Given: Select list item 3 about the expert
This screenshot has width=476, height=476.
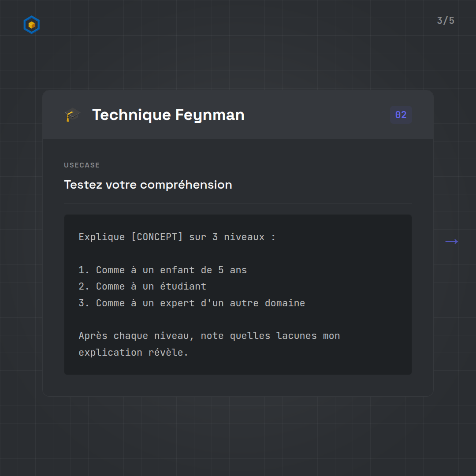Looking at the screenshot, I should click(192, 303).
